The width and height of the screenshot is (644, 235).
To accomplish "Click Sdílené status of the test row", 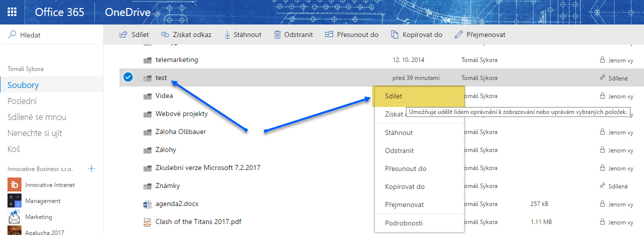I will [x=613, y=78].
